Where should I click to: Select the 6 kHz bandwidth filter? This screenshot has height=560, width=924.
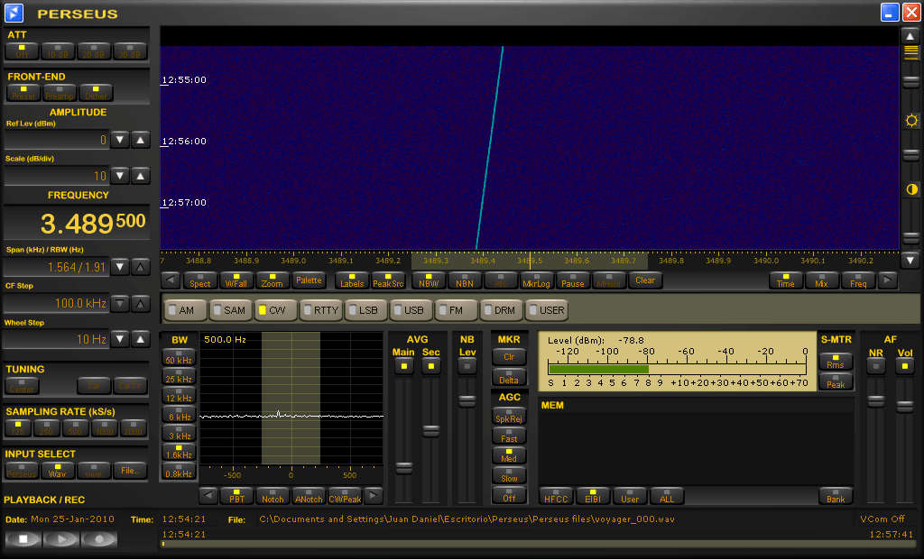click(179, 414)
